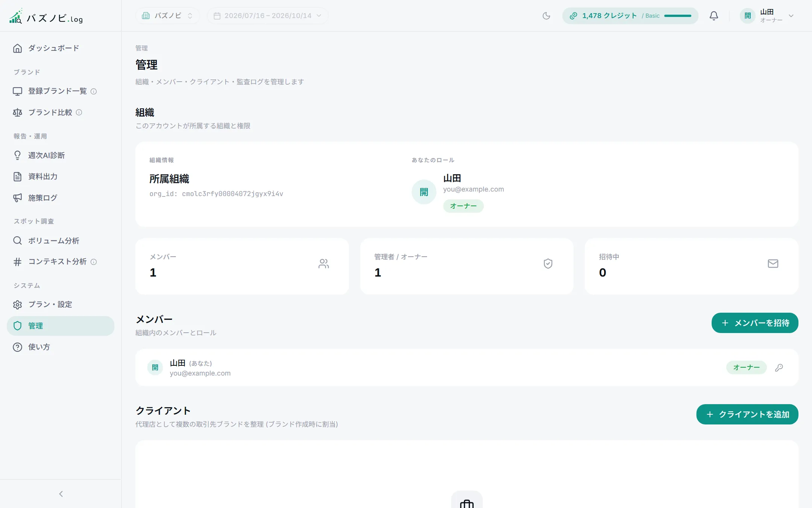Open 週次AI診断
The height and width of the screenshot is (508, 812).
(61, 155)
